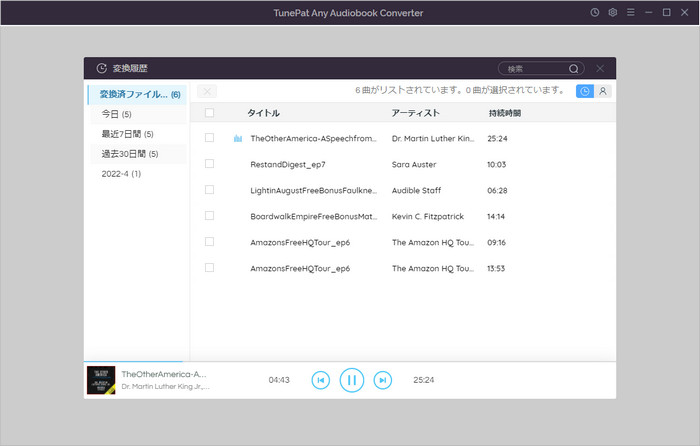Select 過去30日間 (5) filter
700x446 pixels.
(138, 154)
